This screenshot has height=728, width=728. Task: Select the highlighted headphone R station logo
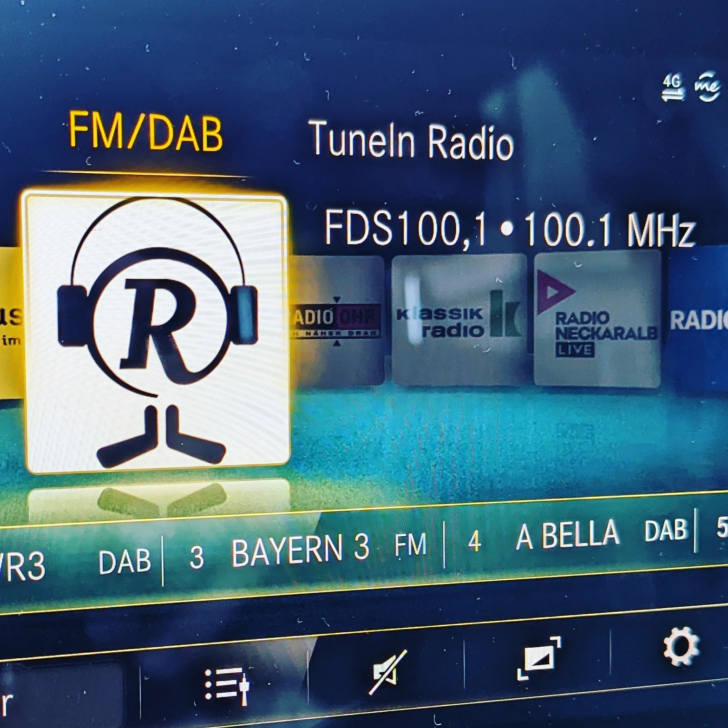click(x=157, y=332)
